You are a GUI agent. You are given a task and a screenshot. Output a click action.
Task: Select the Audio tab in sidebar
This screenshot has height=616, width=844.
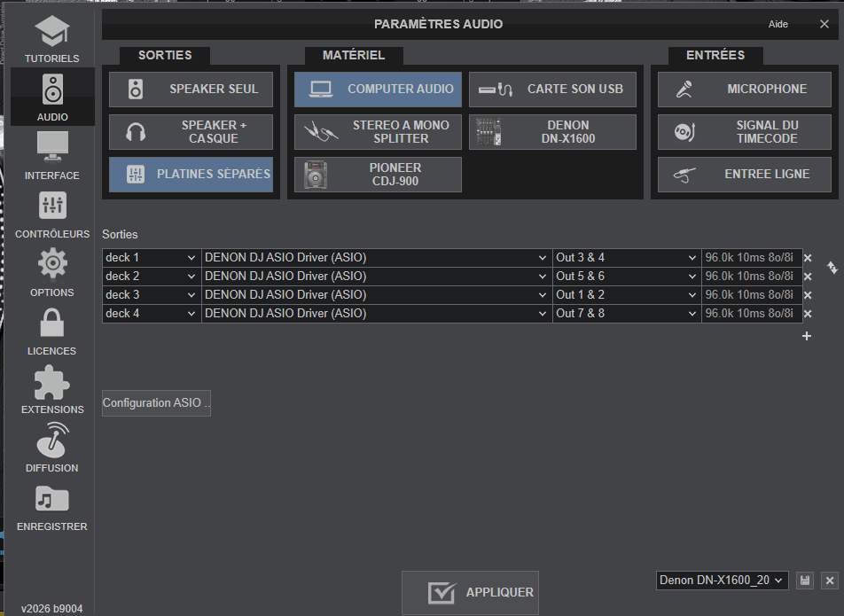52,96
